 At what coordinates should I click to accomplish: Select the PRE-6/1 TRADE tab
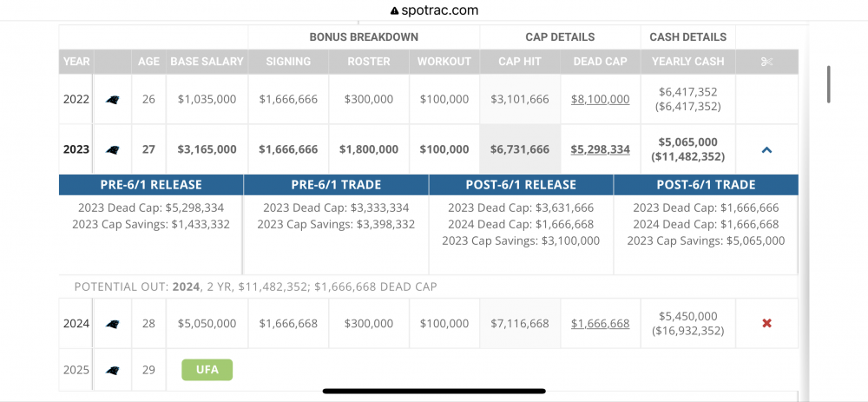(336, 185)
